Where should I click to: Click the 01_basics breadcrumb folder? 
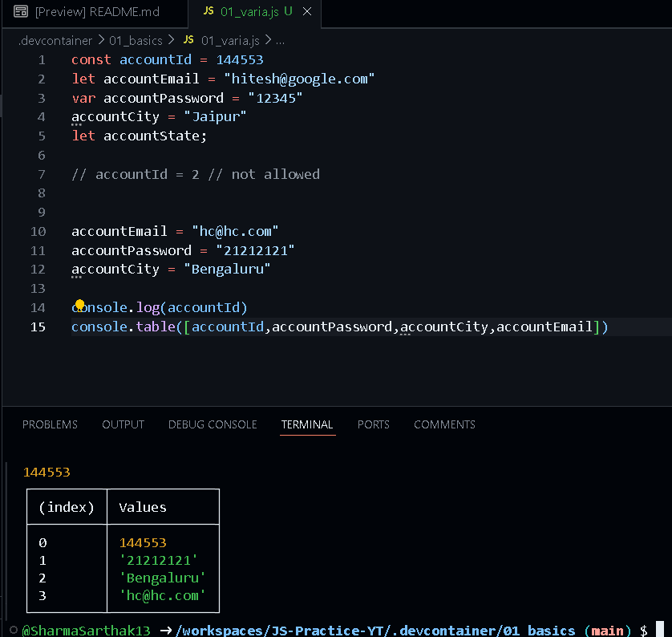(136, 41)
